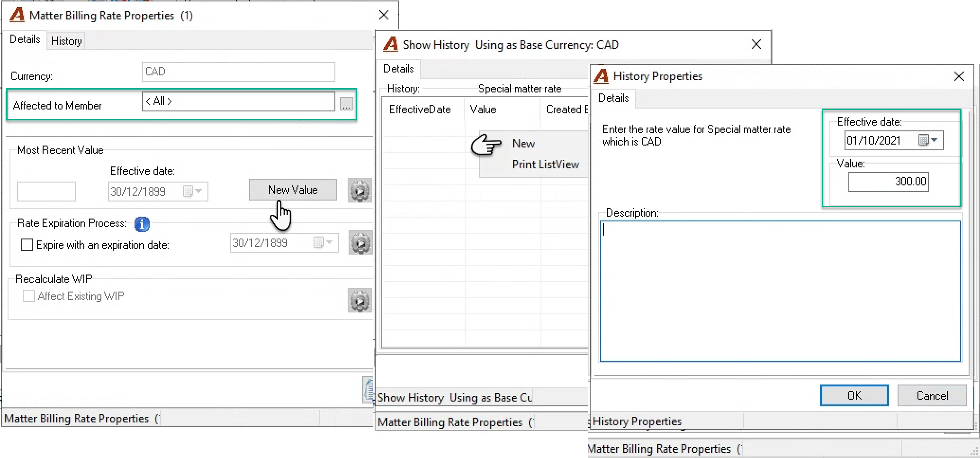Choose New from the context menu
980x458 pixels.
coord(523,144)
